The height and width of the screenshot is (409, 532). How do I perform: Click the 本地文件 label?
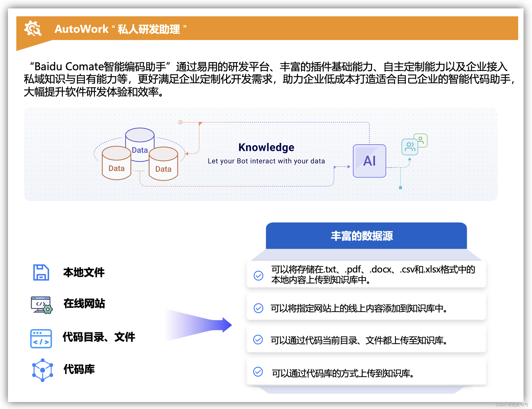pyautogui.click(x=84, y=272)
